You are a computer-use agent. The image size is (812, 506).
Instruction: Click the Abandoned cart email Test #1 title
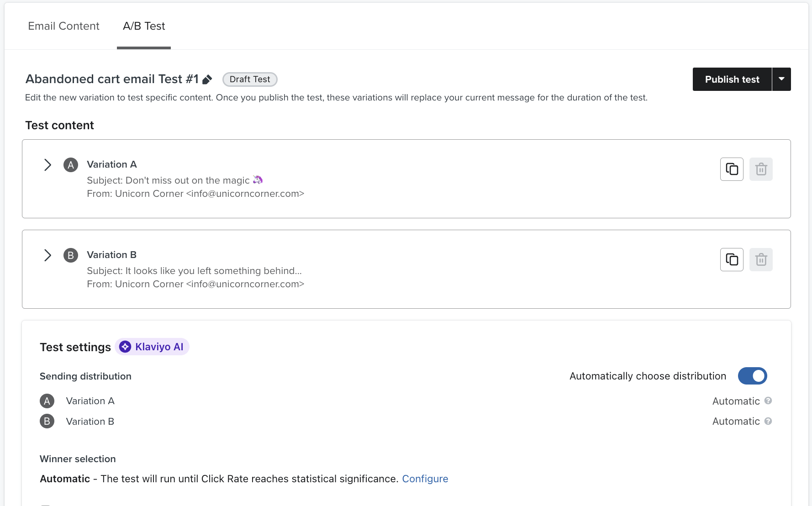tap(112, 79)
